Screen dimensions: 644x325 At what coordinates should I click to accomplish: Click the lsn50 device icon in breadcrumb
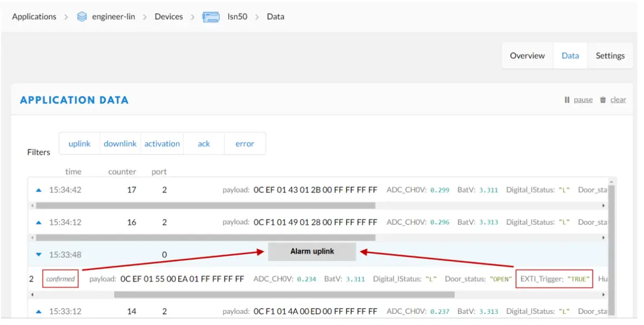tap(211, 17)
